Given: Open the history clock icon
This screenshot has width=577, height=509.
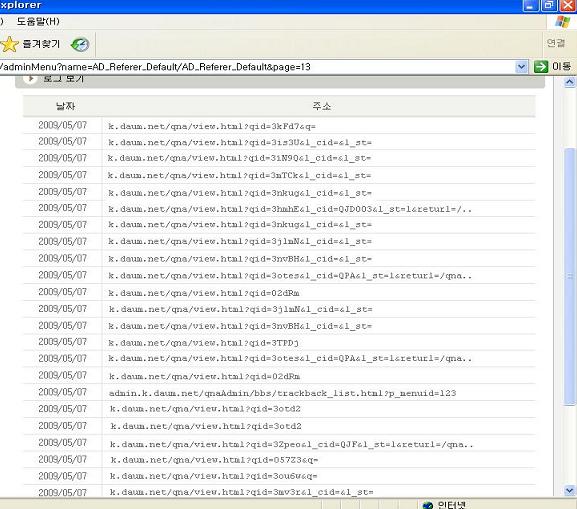Looking at the screenshot, I should 80,45.
